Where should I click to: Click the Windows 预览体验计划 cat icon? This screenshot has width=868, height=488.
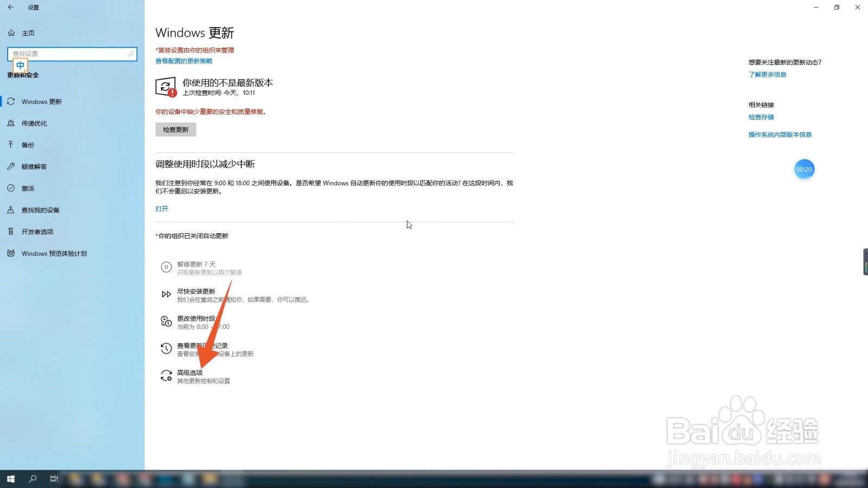(x=11, y=253)
